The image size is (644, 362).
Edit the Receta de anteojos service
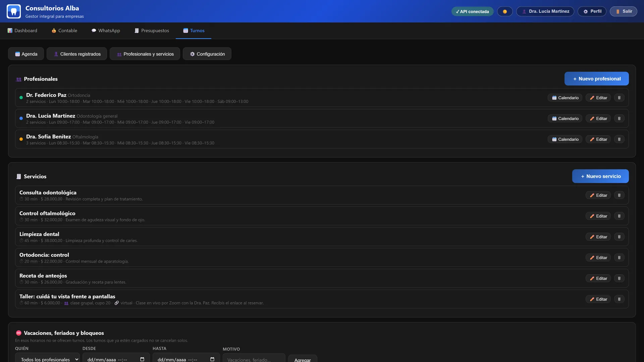[x=598, y=279]
